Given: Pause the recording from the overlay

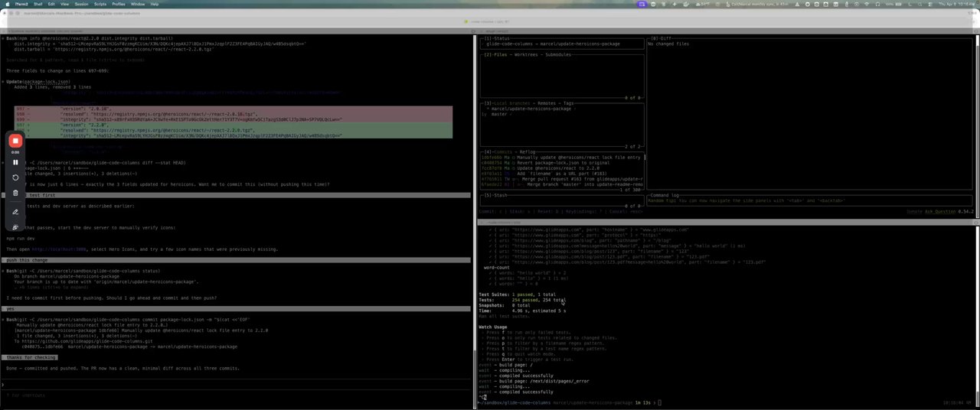Looking at the screenshot, I should tap(15, 162).
